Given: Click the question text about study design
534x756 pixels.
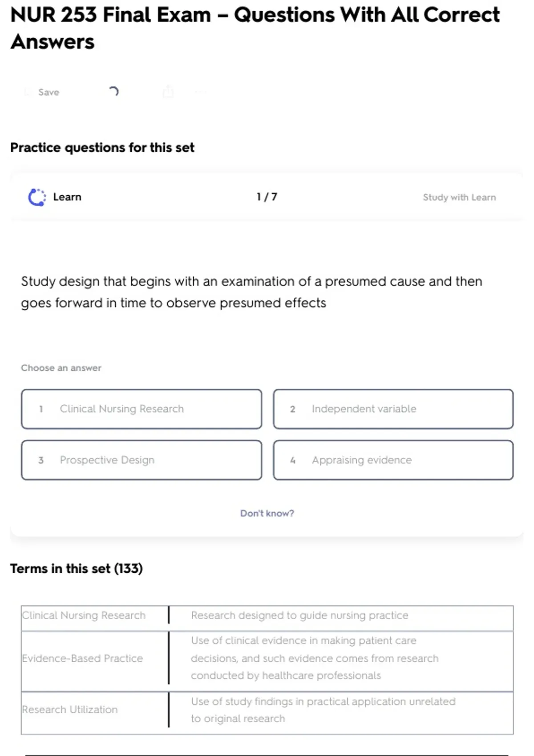Looking at the screenshot, I should coord(251,292).
